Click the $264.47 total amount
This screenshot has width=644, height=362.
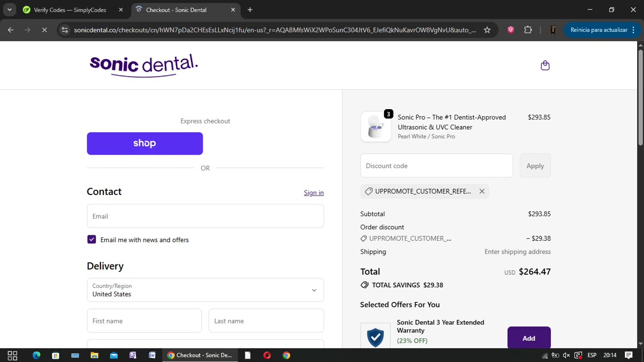click(x=535, y=272)
